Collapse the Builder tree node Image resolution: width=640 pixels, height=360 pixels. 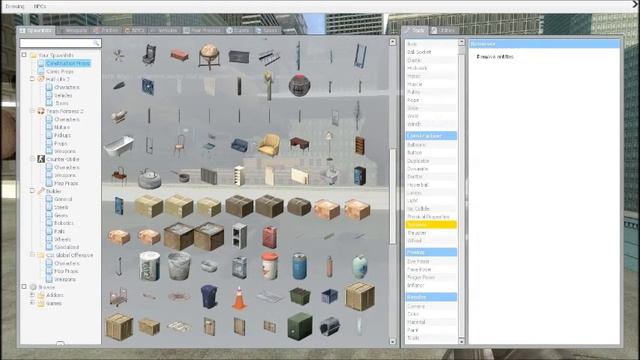click(32, 191)
